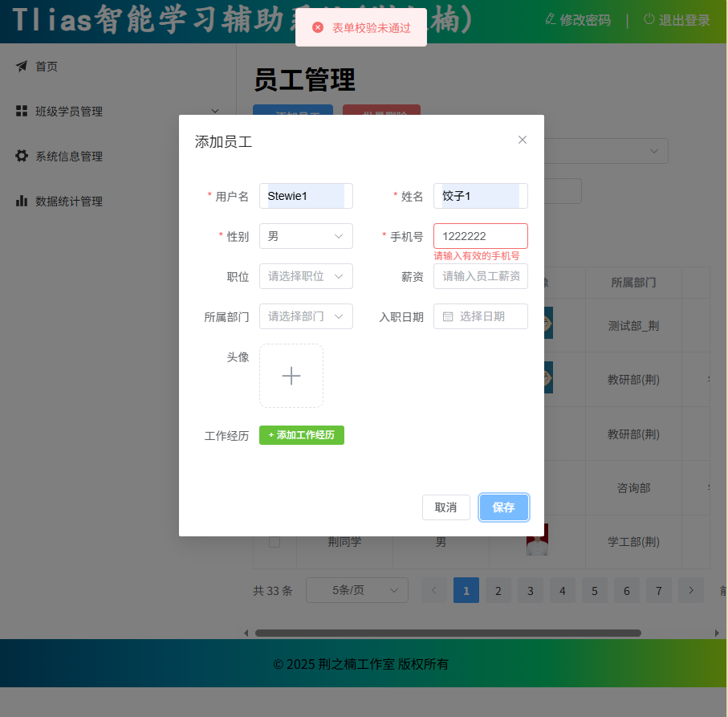Click the paper plane 首页 icon
728x717 pixels.
[22, 67]
